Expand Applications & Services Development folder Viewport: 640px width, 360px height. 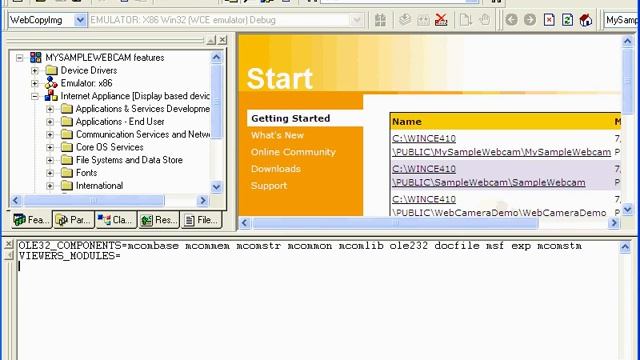click(50, 109)
